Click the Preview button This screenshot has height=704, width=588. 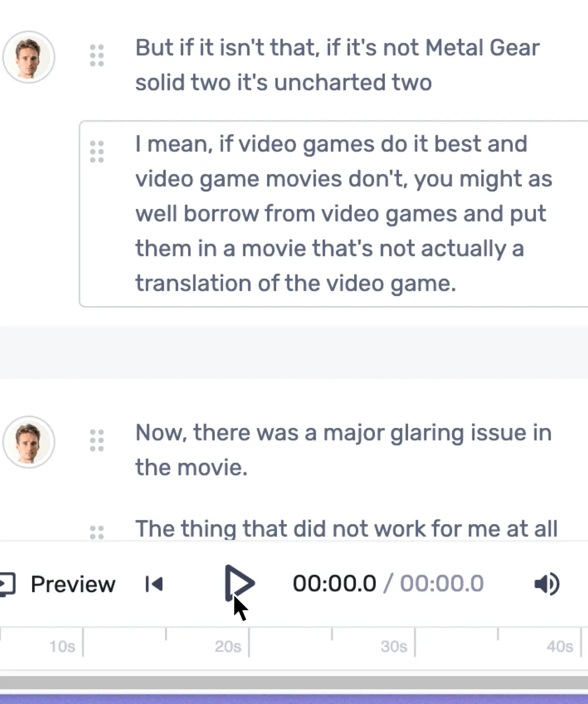coord(72,584)
